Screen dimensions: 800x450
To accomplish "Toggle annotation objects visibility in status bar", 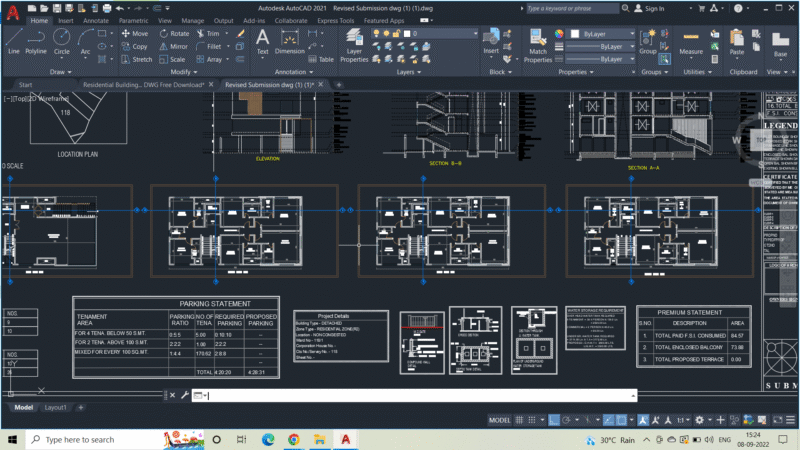I will click(643, 420).
